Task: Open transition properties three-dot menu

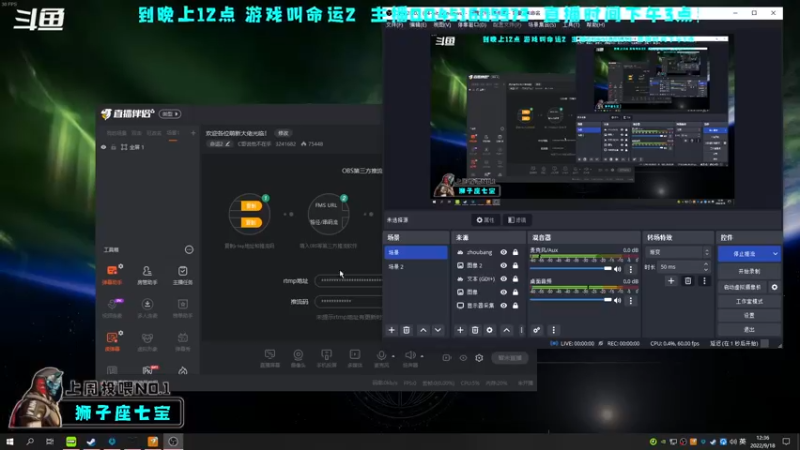Action: (704, 281)
